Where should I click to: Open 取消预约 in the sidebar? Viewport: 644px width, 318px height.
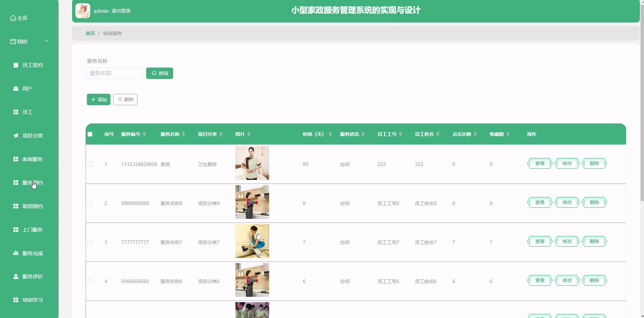point(32,206)
